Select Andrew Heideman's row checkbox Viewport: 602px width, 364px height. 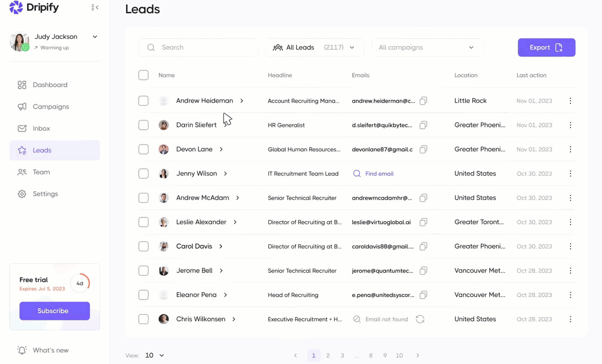point(144,101)
